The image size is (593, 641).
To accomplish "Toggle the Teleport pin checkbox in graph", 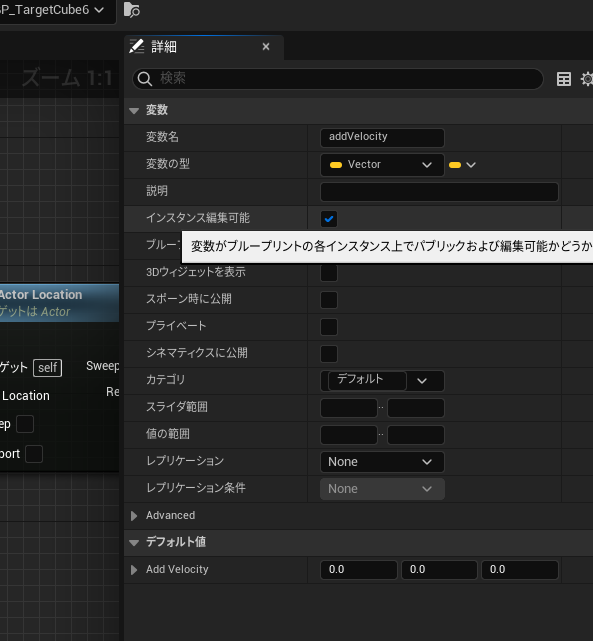I will point(34,454).
